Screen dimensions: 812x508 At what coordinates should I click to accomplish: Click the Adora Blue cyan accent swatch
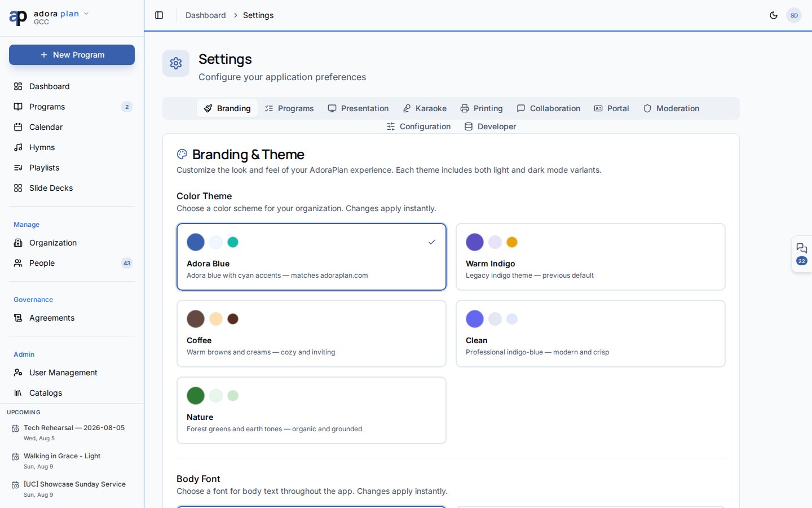[233, 242]
